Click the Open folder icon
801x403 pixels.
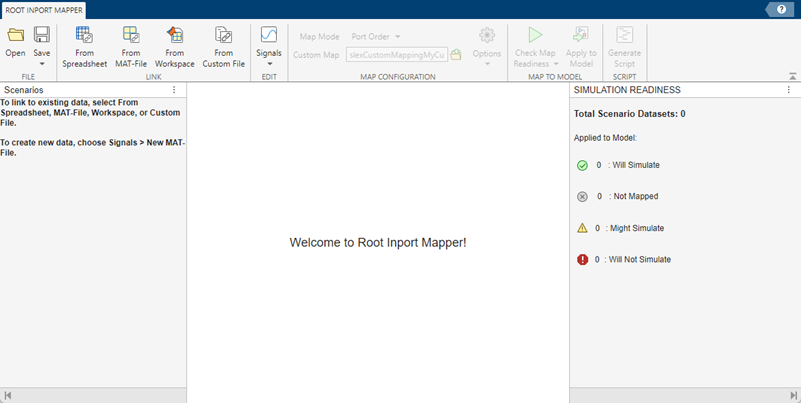click(15, 36)
